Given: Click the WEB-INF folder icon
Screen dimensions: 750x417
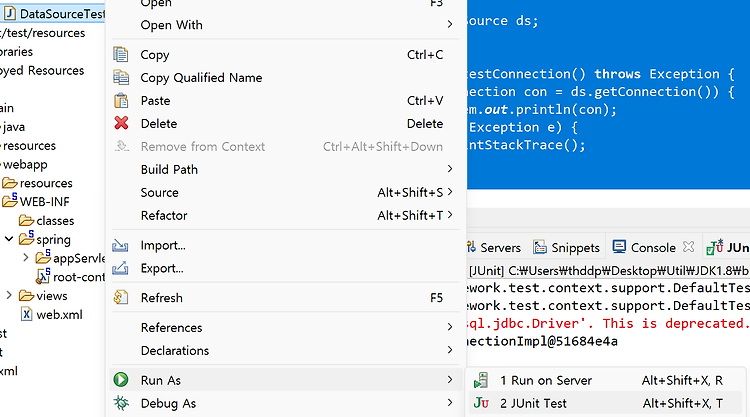Looking at the screenshot, I should pyautogui.click(x=10, y=200).
